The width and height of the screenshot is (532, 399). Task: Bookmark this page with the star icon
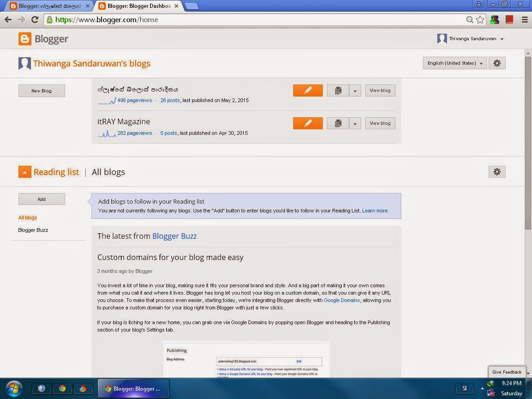pyautogui.click(x=480, y=20)
